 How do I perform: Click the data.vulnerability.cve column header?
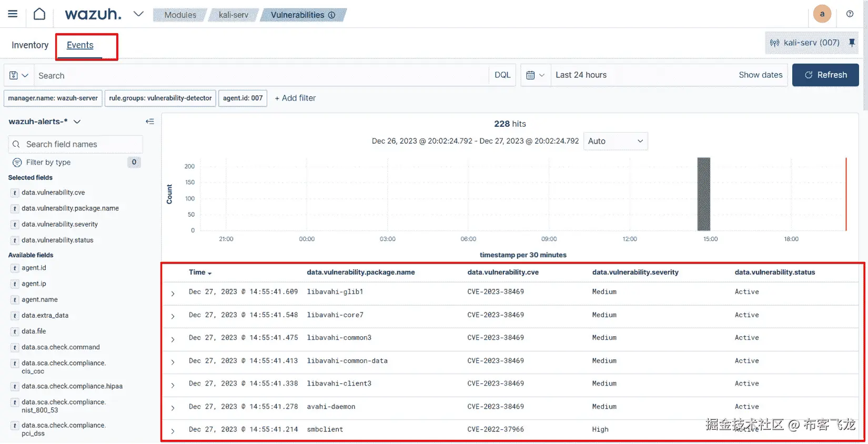(503, 272)
